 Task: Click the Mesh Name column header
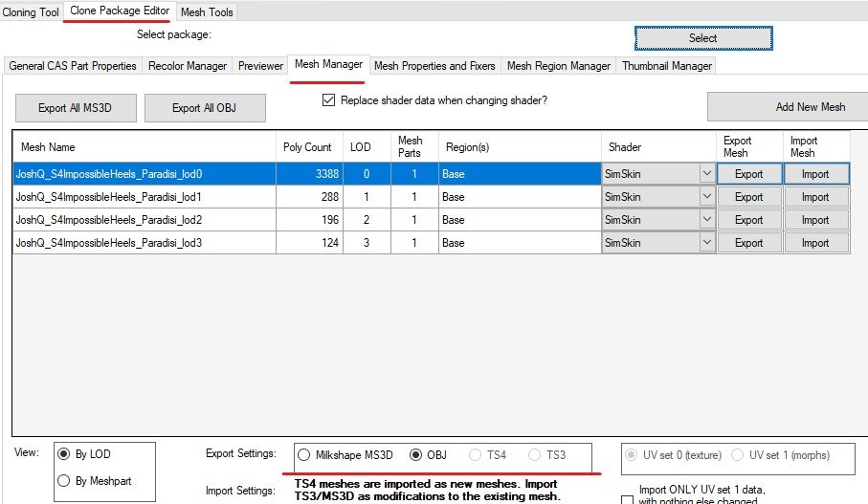click(x=144, y=146)
